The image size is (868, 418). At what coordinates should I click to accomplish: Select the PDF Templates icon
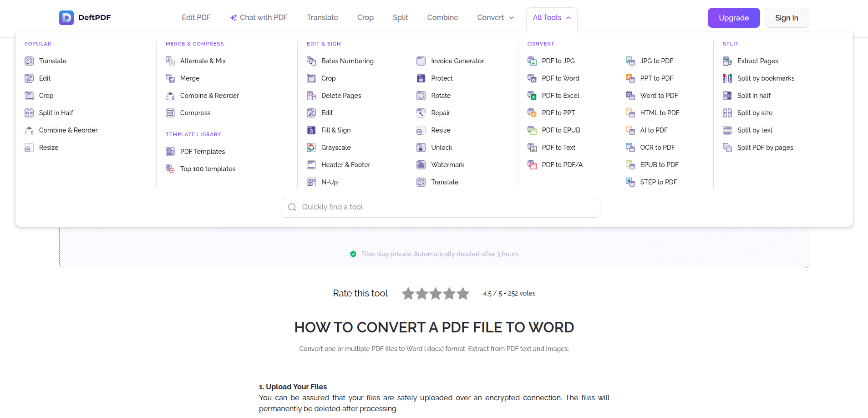click(x=170, y=151)
